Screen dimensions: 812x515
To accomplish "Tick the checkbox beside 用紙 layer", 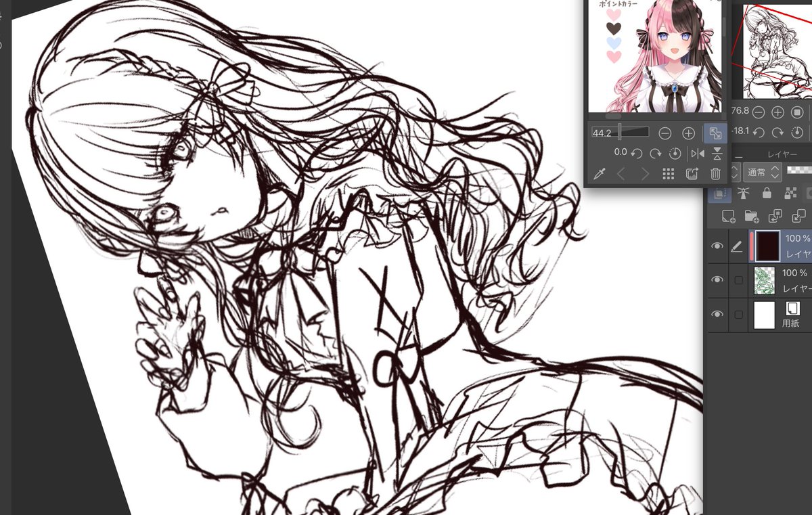I will pos(739,314).
